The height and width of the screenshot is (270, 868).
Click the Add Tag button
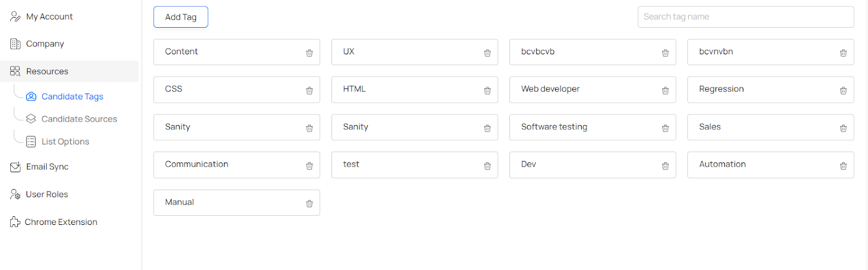pyautogui.click(x=181, y=17)
